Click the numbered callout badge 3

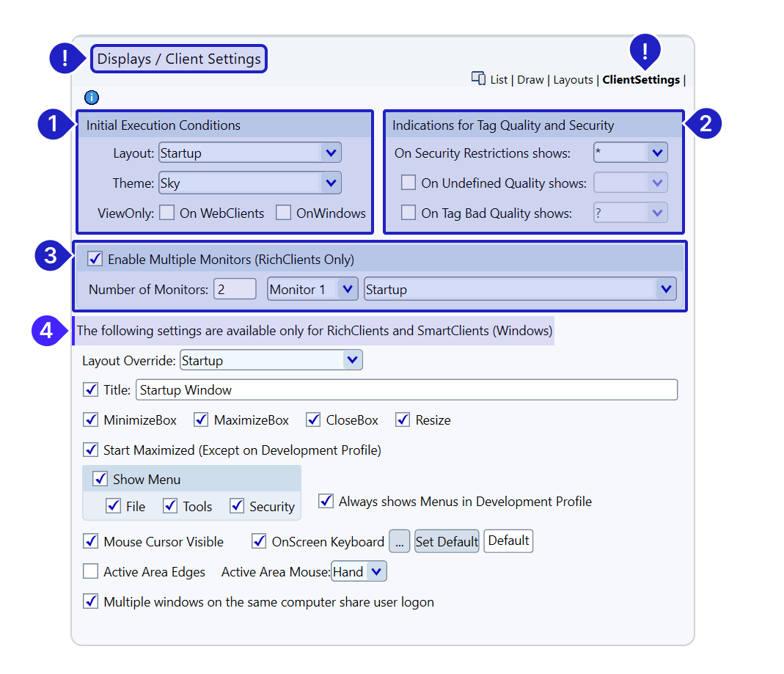coord(50,256)
